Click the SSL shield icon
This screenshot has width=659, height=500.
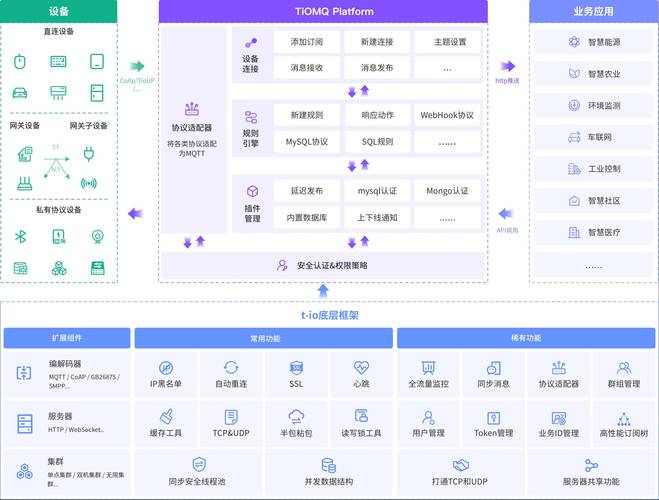[296, 368]
